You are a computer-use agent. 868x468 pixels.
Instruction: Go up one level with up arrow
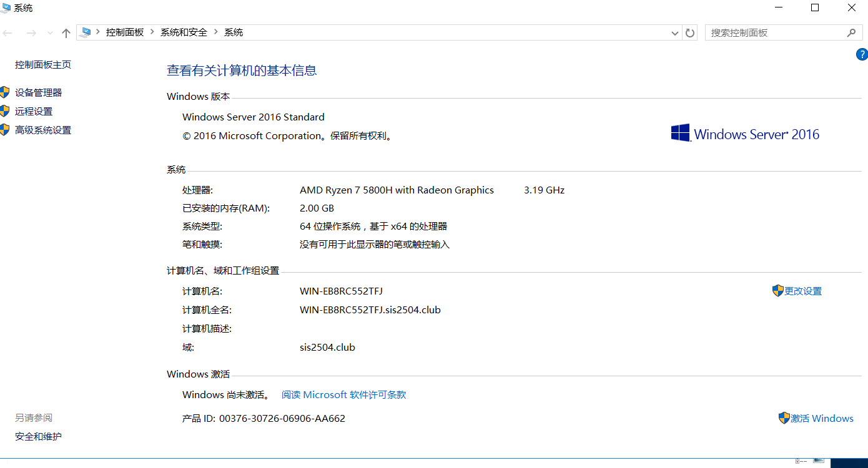pyautogui.click(x=66, y=33)
